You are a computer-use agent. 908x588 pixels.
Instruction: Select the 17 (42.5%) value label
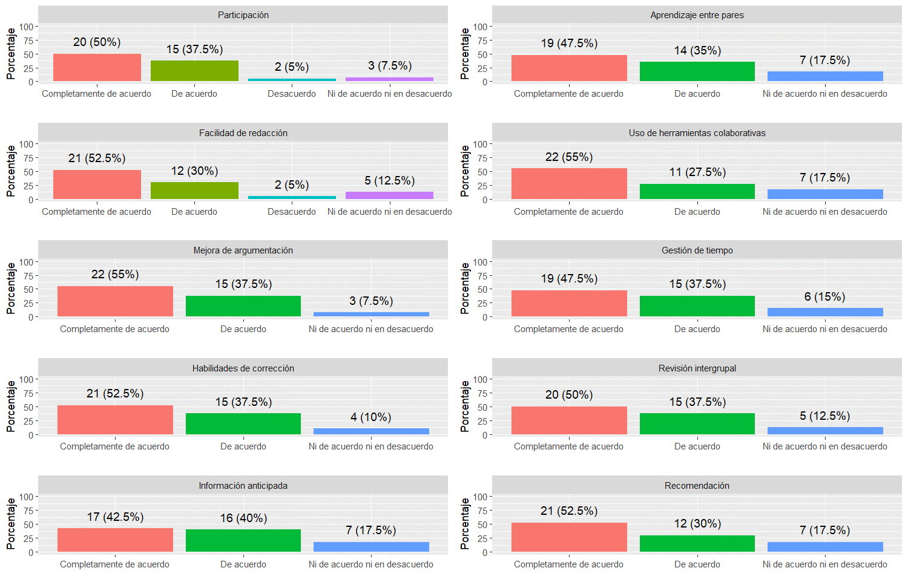(x=115, y=517)
